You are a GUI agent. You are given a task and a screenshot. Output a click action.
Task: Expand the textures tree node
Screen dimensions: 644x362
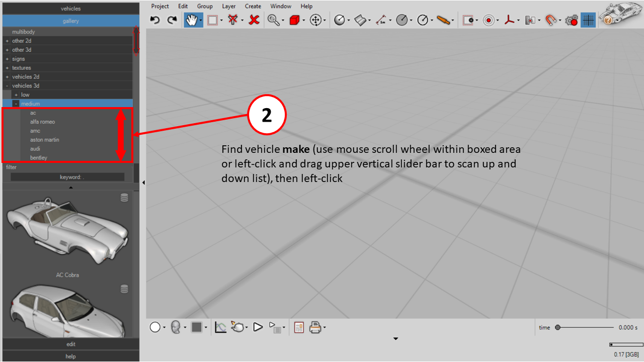[7, 68]
